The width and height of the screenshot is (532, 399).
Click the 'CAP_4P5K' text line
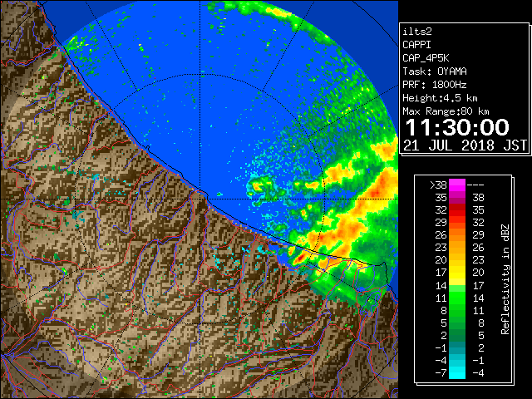[426, 58]
